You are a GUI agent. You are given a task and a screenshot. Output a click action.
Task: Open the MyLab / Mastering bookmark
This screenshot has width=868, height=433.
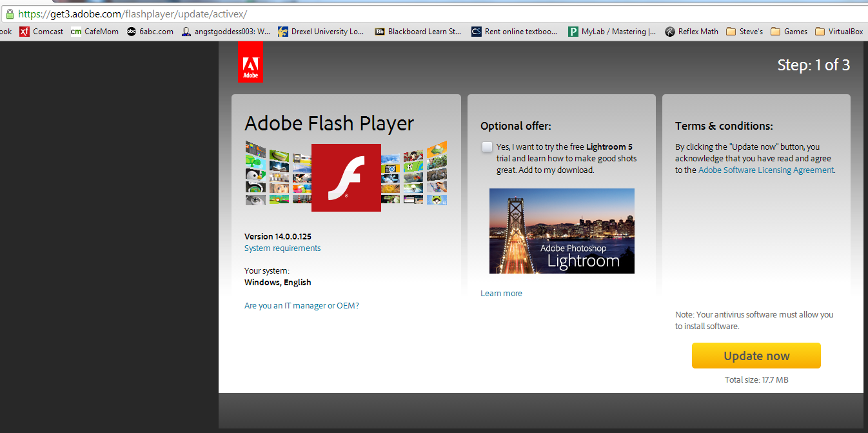pos(612,31)
